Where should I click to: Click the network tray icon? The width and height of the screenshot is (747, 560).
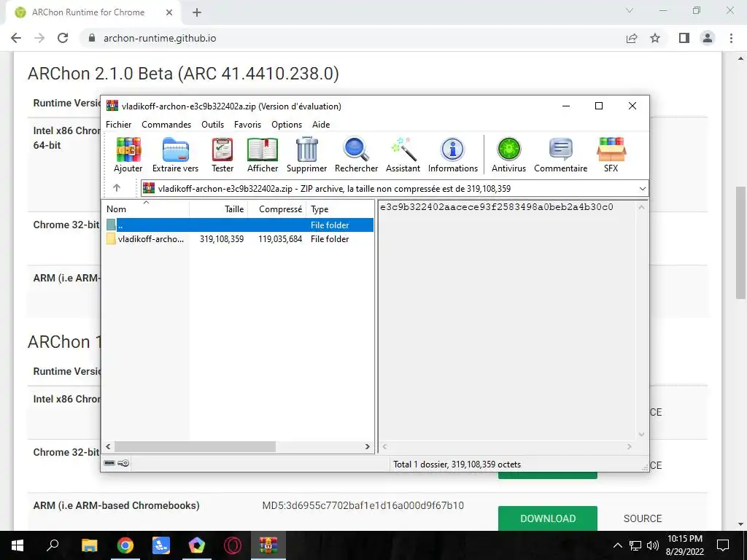pyautogui.click(x=635, y=545)
